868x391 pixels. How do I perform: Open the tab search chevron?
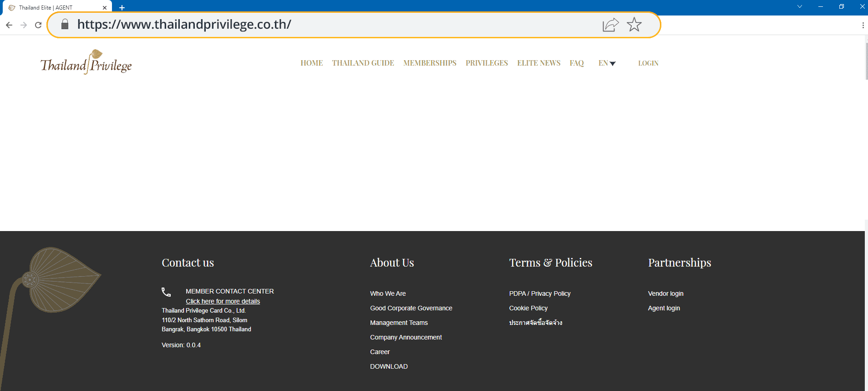point(799,6)
